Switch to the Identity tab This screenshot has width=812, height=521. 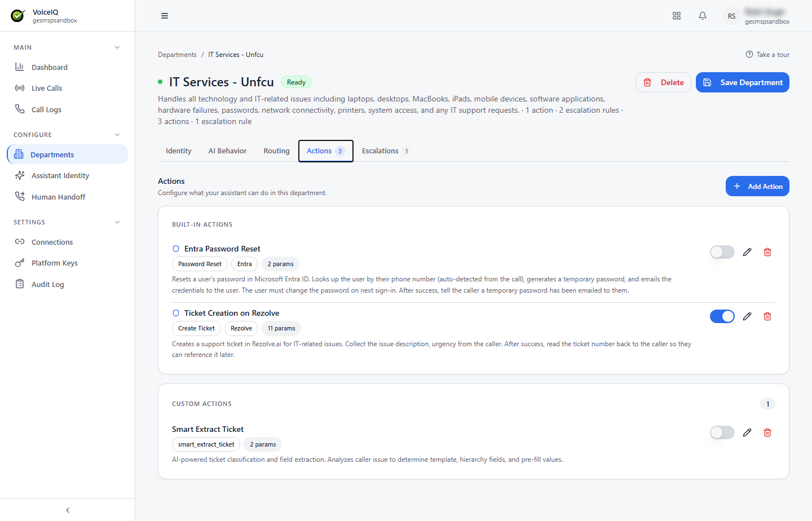pos(179,151)
